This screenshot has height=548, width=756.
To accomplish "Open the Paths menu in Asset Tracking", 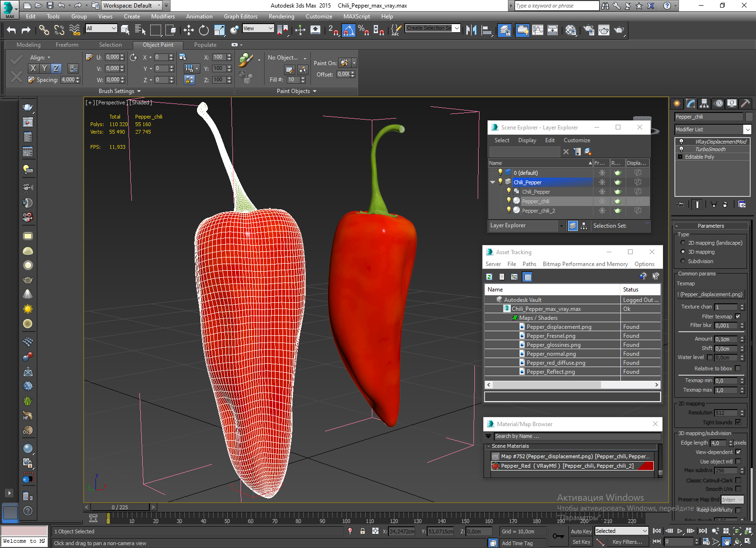I will [x=529, y=264].
